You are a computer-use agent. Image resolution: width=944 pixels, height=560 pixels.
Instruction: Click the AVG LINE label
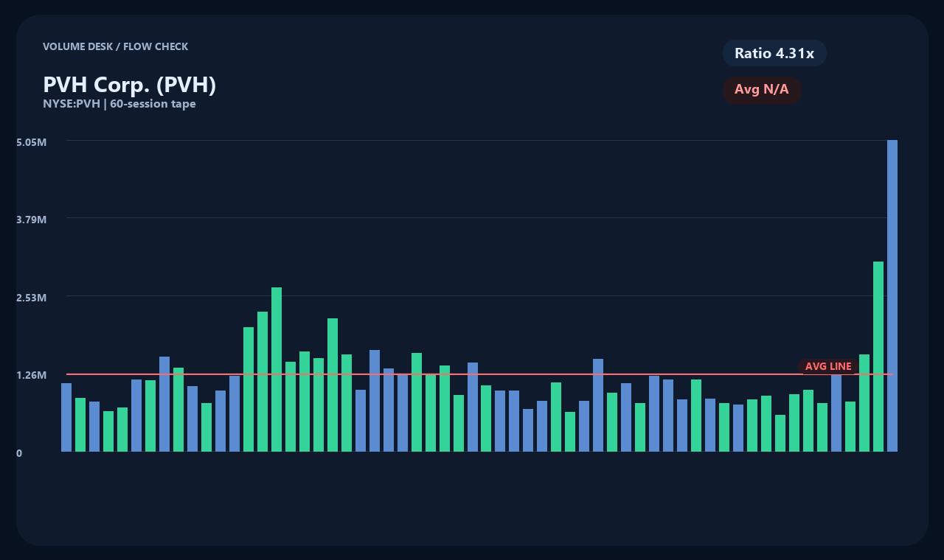(828, 366)
